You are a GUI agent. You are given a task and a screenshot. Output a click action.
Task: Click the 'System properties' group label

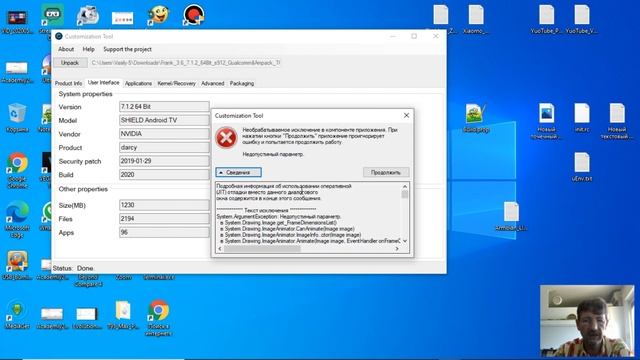pos(85,94)
